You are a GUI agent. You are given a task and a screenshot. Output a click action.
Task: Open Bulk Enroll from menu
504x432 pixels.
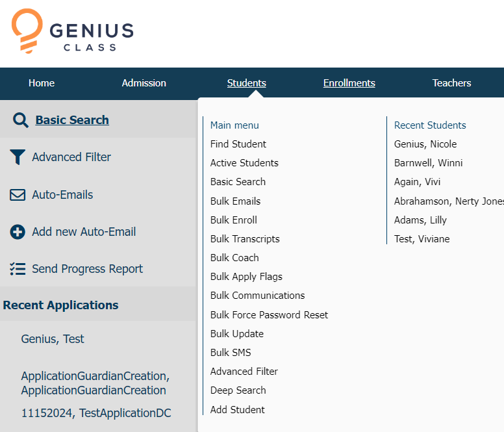[234, 220]
